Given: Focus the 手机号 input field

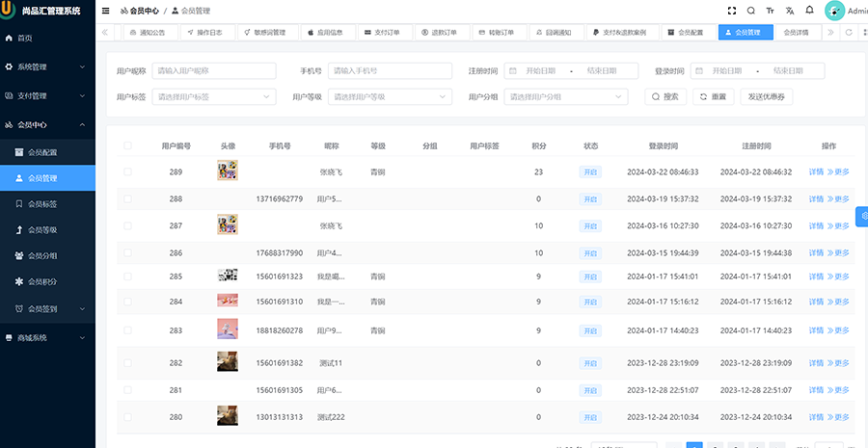Looking at the screenshot, I should coord(390,70).
